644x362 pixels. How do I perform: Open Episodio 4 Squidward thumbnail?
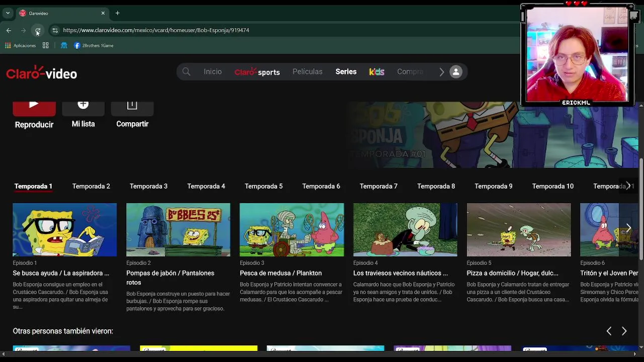coord(405,230)
